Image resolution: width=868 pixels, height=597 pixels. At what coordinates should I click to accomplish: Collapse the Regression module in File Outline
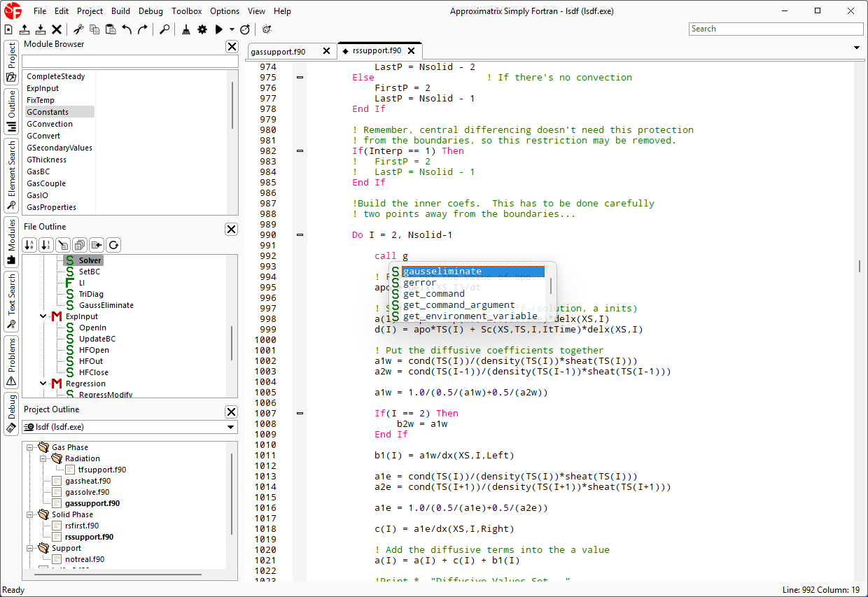pos(43,384)
